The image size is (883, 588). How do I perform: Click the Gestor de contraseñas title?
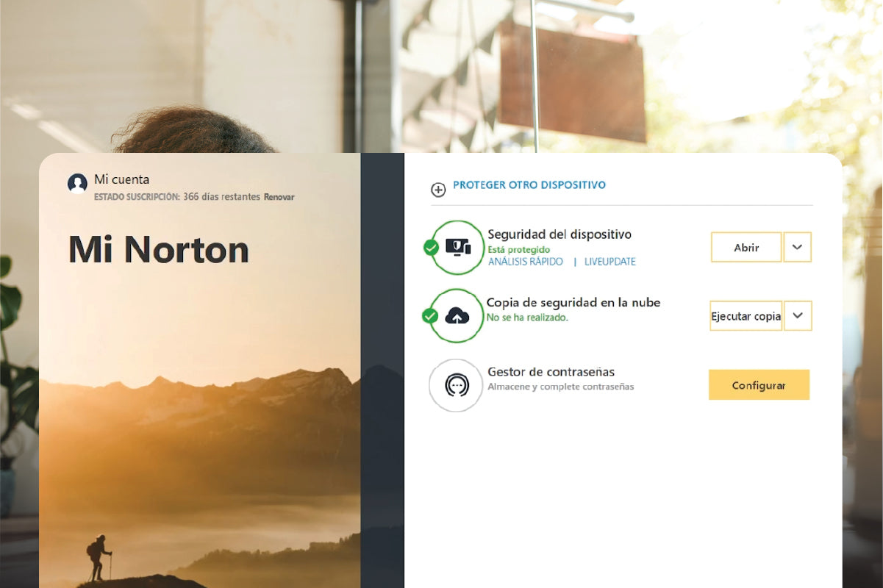pyautogui.click(x=551, y=372)
